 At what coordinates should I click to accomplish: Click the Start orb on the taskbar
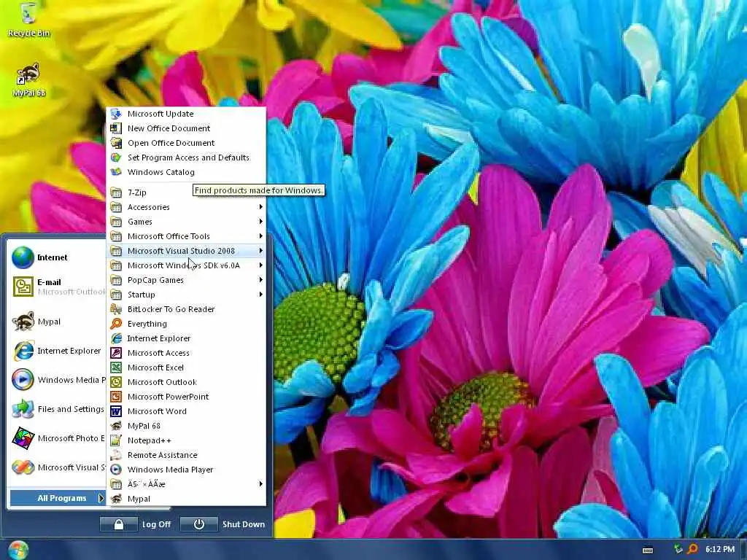pos(18,550)
